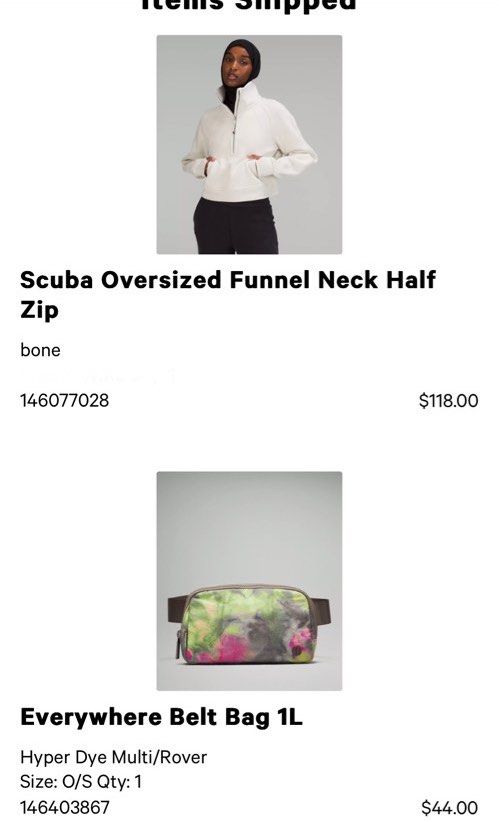499x822 pixels.
Task: Open the Everywhere Belt Bag product image
Action: click(249, 581)
